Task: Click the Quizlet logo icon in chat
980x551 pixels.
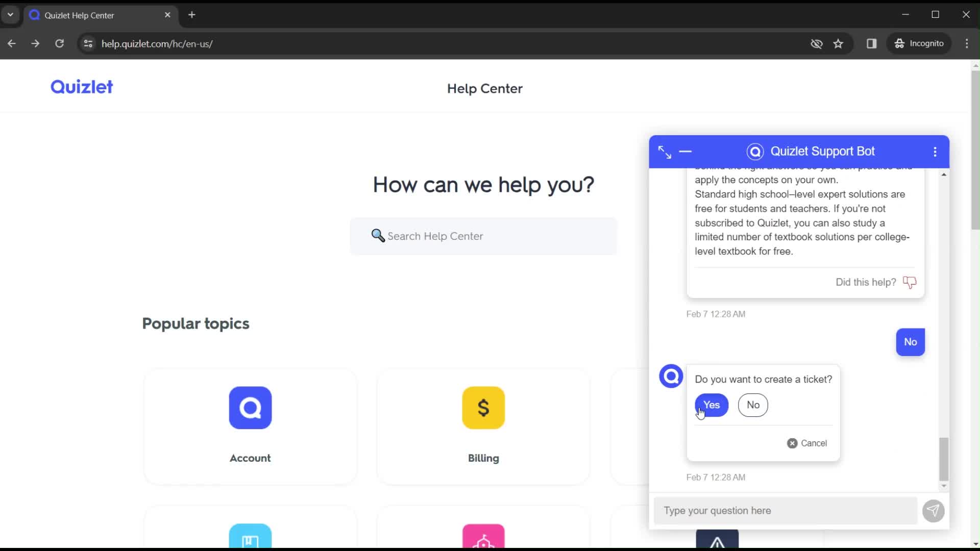Action: (x=672, y=375)
